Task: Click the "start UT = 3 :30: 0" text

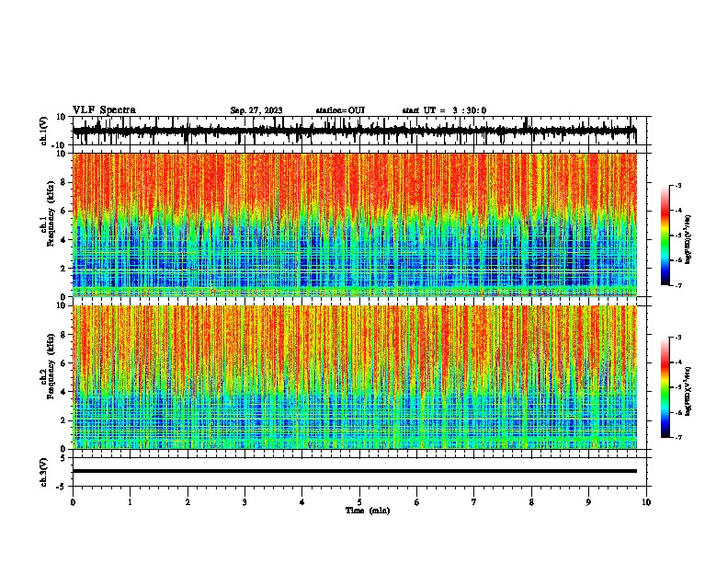Action: 444,110
